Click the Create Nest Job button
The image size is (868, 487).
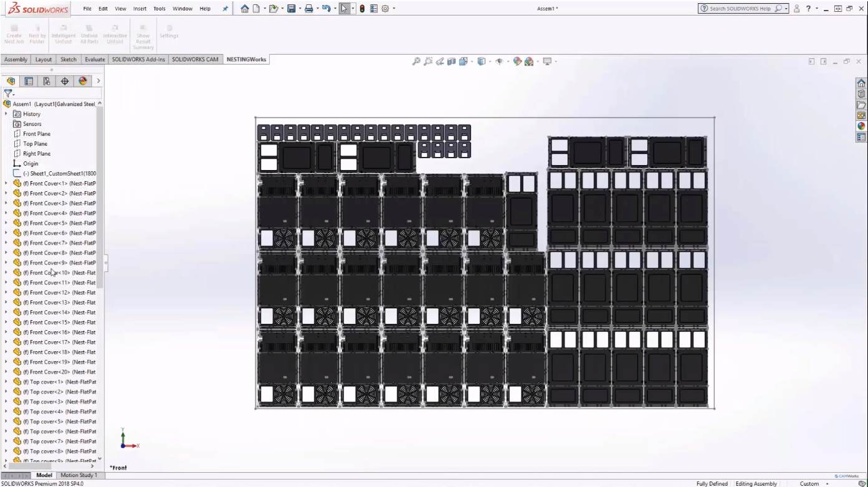pos(14,35)
